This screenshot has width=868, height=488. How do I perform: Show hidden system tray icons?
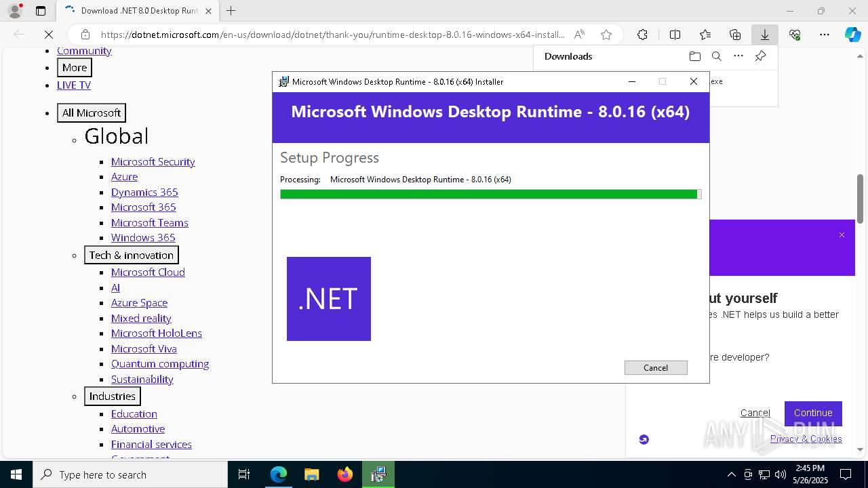(x=731, y=474)
